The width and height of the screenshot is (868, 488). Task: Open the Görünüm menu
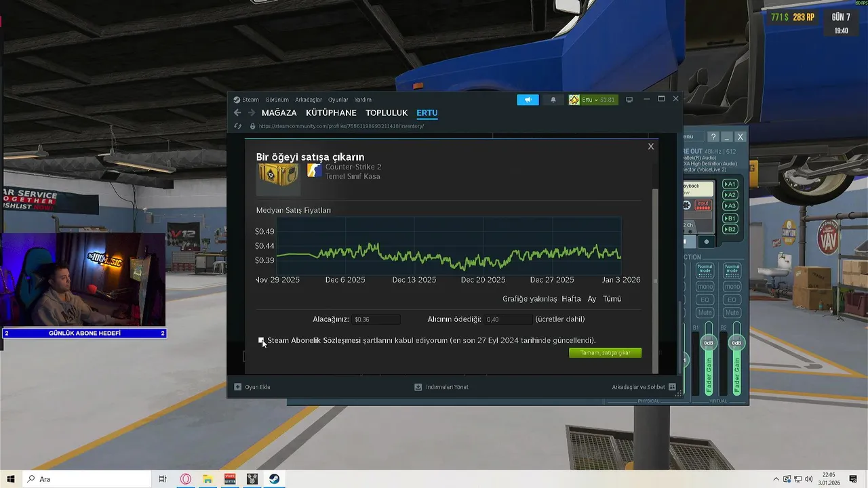pyautogui.click(x=277, y=100)
